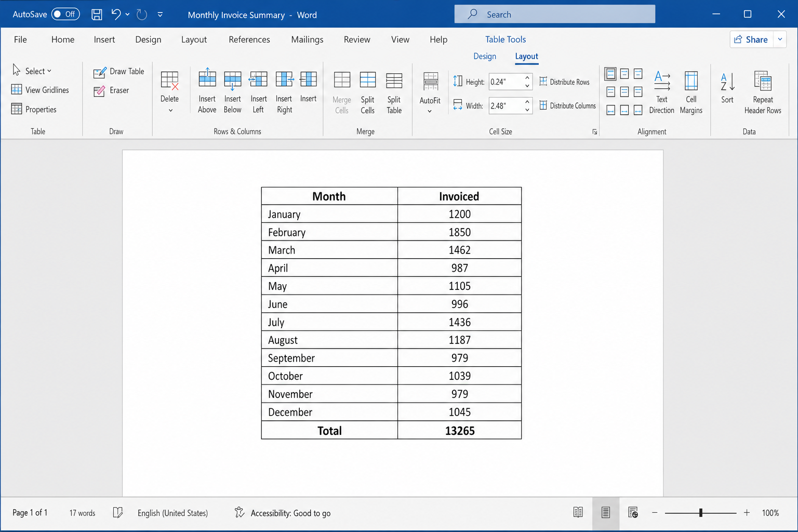Screen dimensions: 798x532
Task: Switch to Print Layout view
Action: [605, 513]
